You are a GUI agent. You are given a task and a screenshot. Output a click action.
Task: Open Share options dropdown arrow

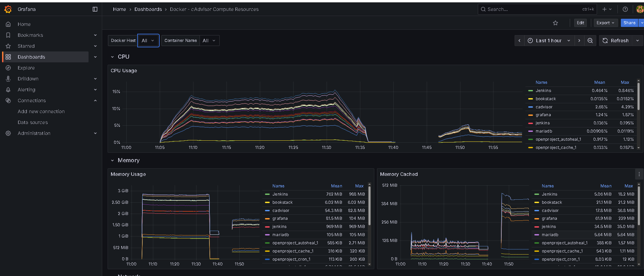tap(641, 23)
